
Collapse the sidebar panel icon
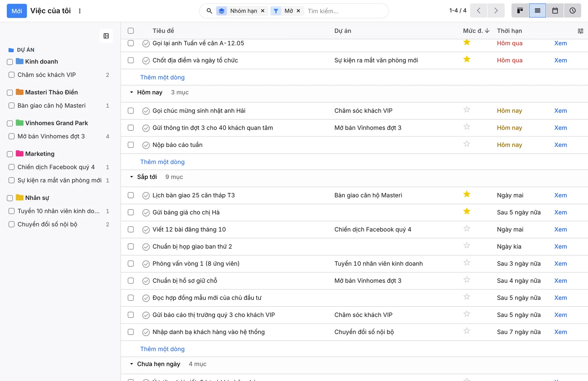coord(106,36)
